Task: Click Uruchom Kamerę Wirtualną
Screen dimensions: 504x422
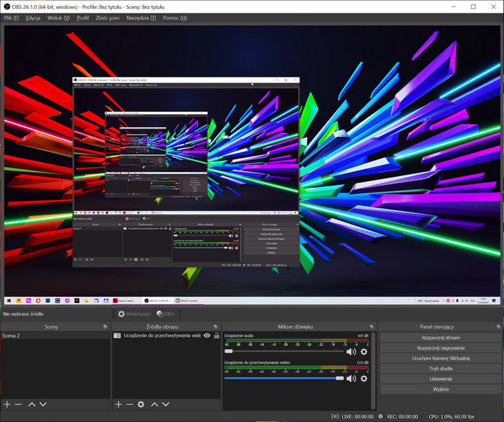Action: (441, 358)
